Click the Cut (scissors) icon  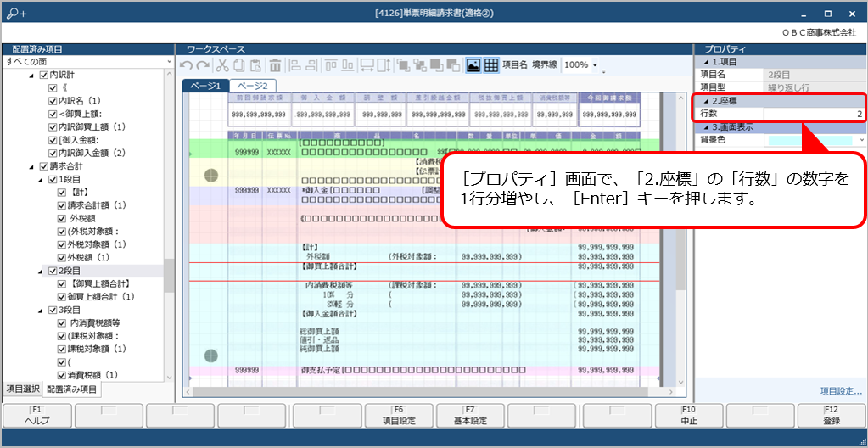pyautogui.click(x=222, y=65)
